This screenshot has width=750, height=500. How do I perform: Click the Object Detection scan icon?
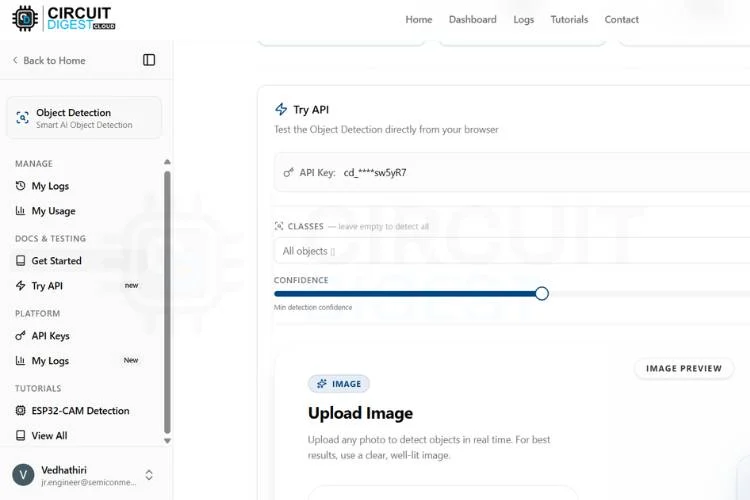click(x=22, y=118)
